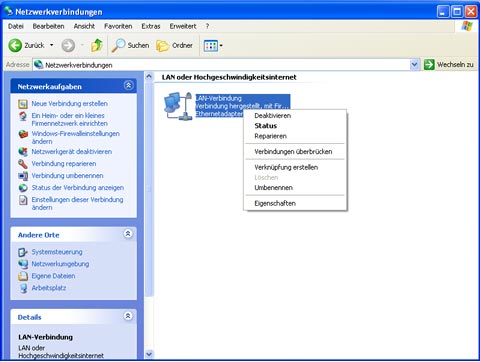Click the Verbindung reparieren wrench icon
Screen dimensions: 480x362
23,164
